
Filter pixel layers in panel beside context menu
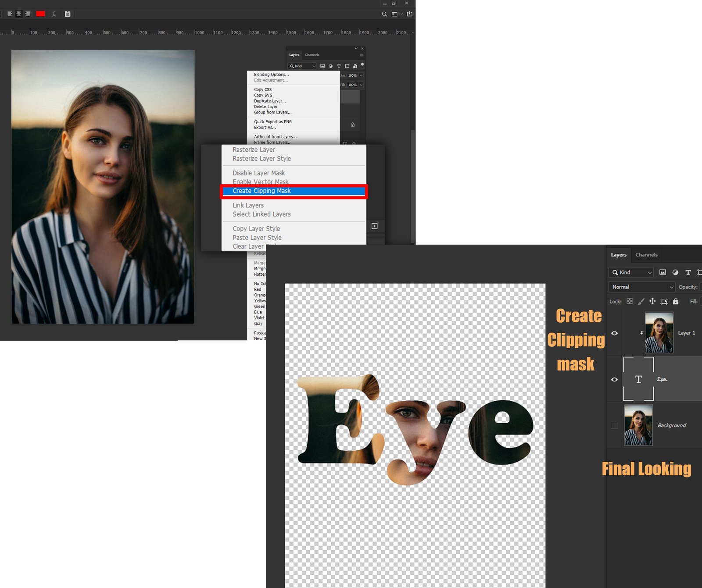(x=322, y=66)
